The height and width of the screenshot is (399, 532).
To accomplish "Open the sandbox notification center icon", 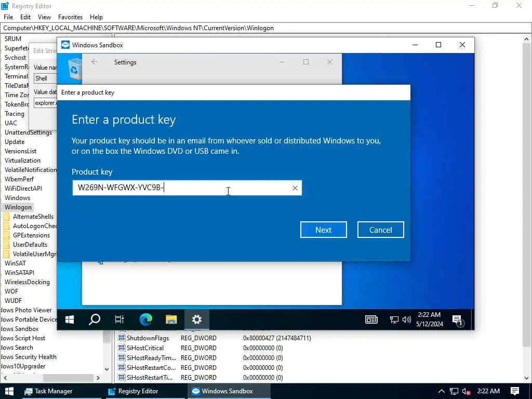I will (x=457, y=320).
